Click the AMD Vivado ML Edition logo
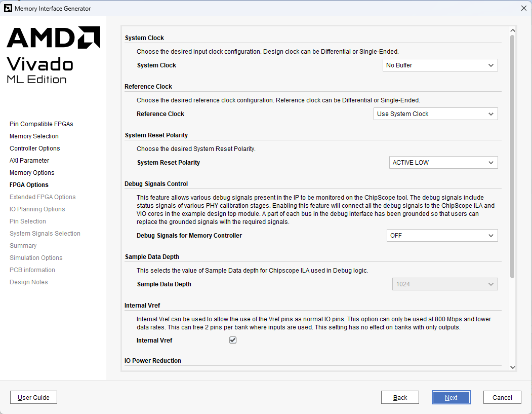 [x=53, y=55]
